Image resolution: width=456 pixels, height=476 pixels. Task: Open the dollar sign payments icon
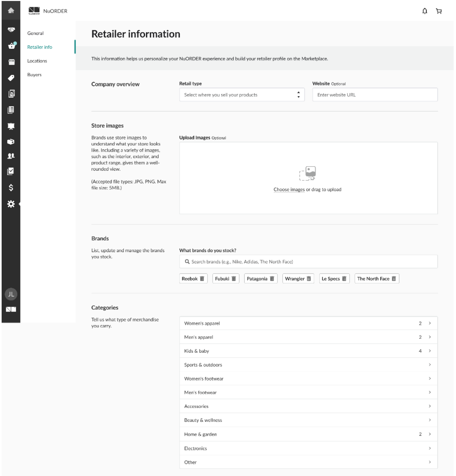coord(11,188)
